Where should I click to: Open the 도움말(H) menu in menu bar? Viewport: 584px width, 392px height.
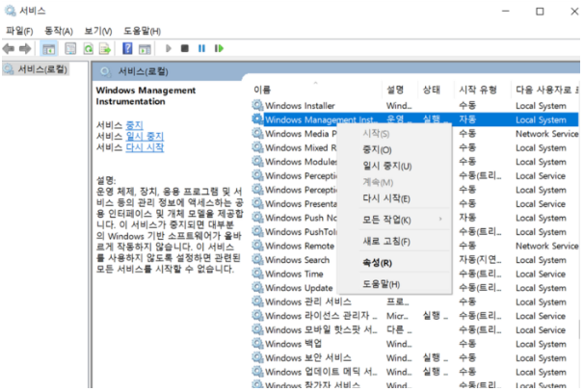pyautogui.click(x=143, y=31)
